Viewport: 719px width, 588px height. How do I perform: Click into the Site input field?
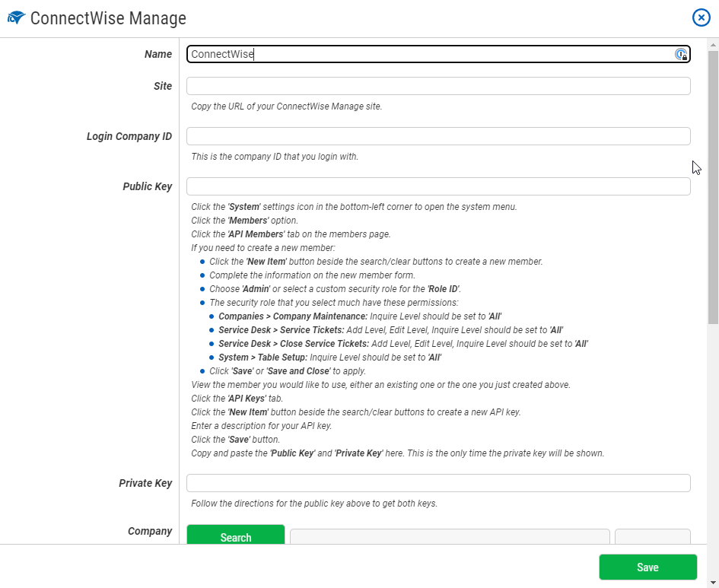click(438, 86)
